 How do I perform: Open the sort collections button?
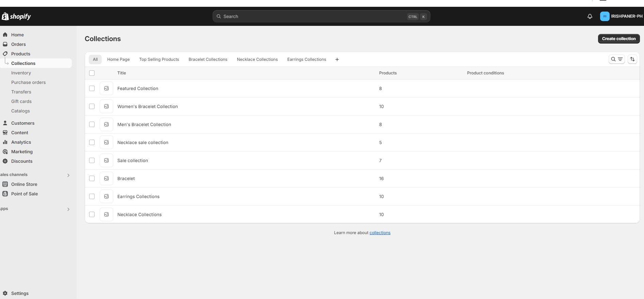tap(632, 59)
